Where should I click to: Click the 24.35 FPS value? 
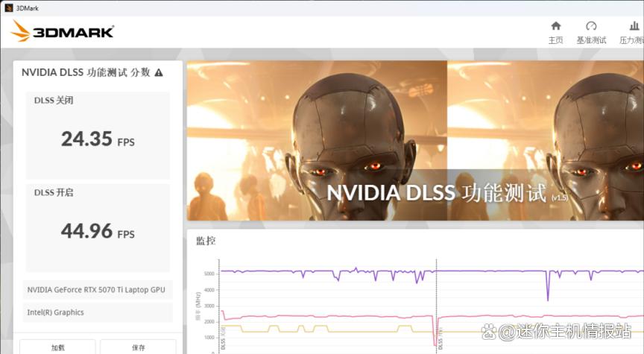pyautogui.click(x=98, y=139)
